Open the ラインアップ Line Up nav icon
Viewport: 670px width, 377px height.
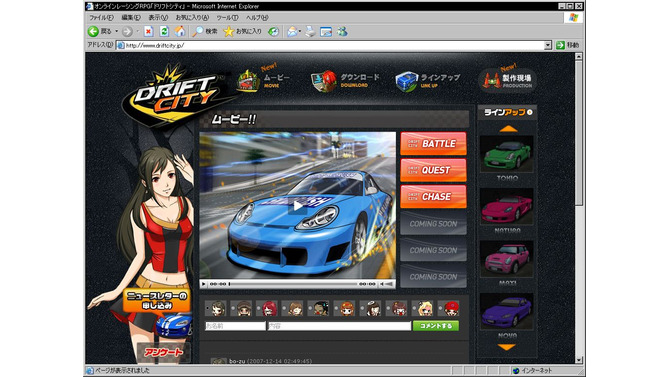406,81
